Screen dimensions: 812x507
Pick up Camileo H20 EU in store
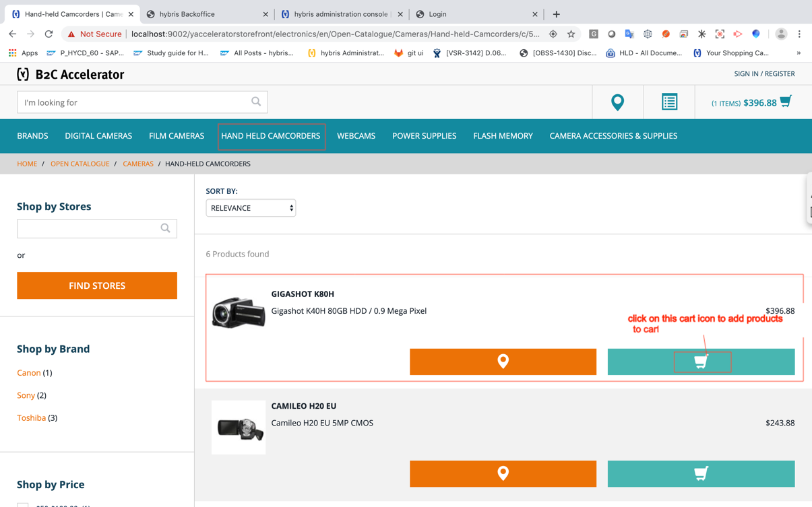[x=503, y=474]
